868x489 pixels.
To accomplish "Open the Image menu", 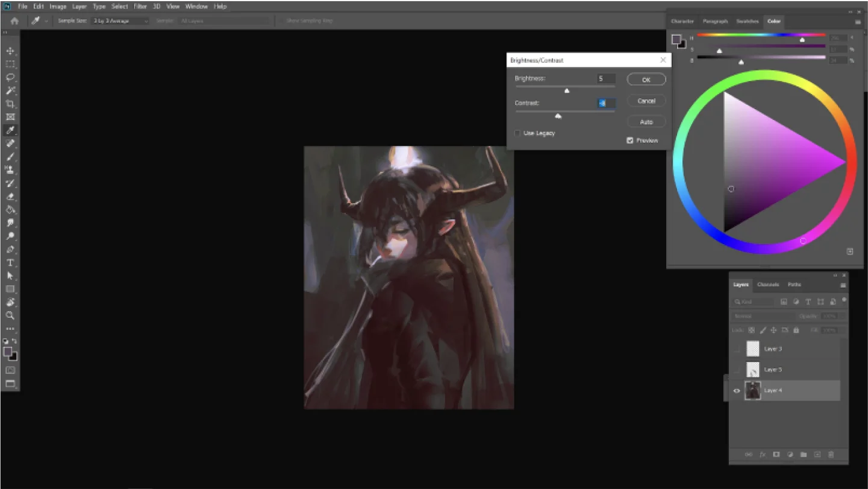I will (x=58, y=6).
